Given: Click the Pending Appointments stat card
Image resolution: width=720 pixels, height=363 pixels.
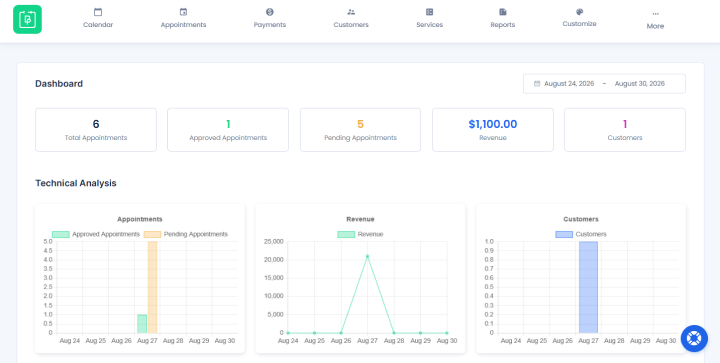Looking at the screenshot, I should click(x=360, y=130).
